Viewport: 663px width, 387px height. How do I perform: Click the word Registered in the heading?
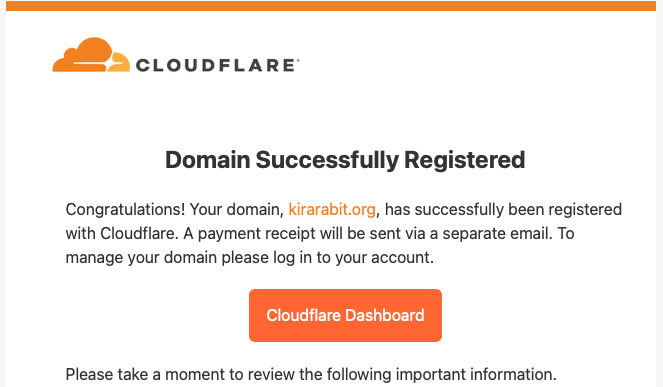click(x=464, y=161)
